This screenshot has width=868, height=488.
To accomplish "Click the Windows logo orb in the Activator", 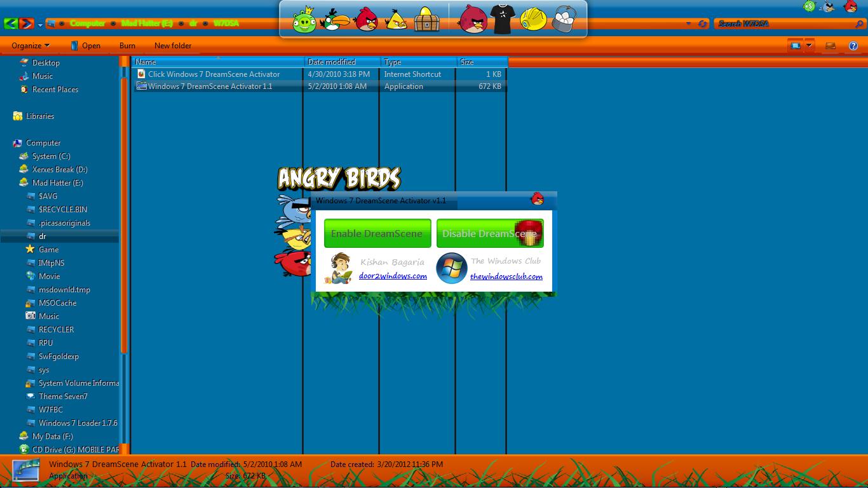I will click(x=452, y=268).
